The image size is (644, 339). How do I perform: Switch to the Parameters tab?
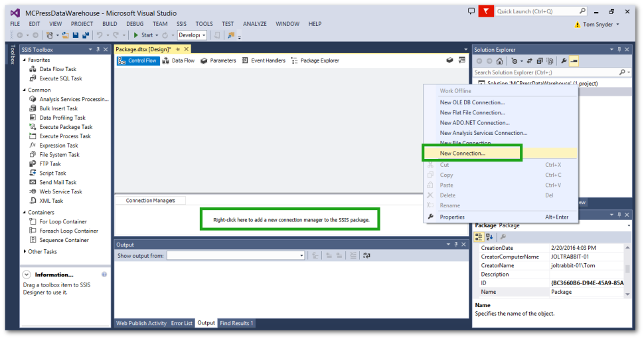tap(218, 60)
